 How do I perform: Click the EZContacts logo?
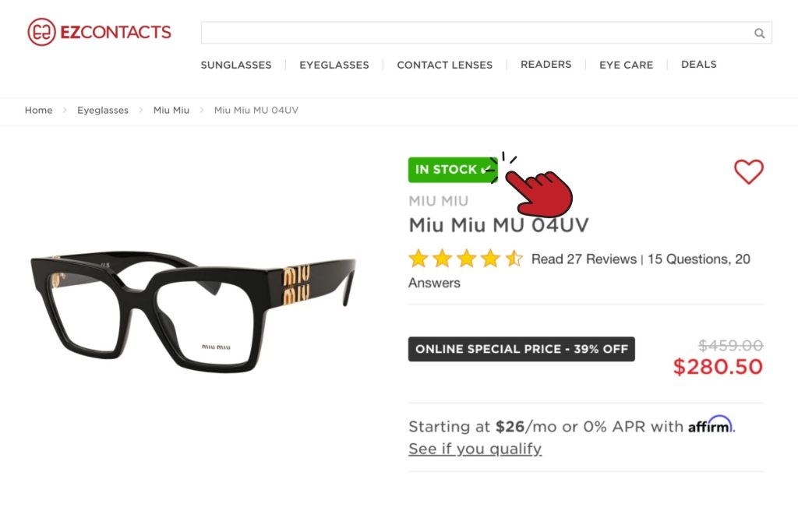[x=99, y=31]
